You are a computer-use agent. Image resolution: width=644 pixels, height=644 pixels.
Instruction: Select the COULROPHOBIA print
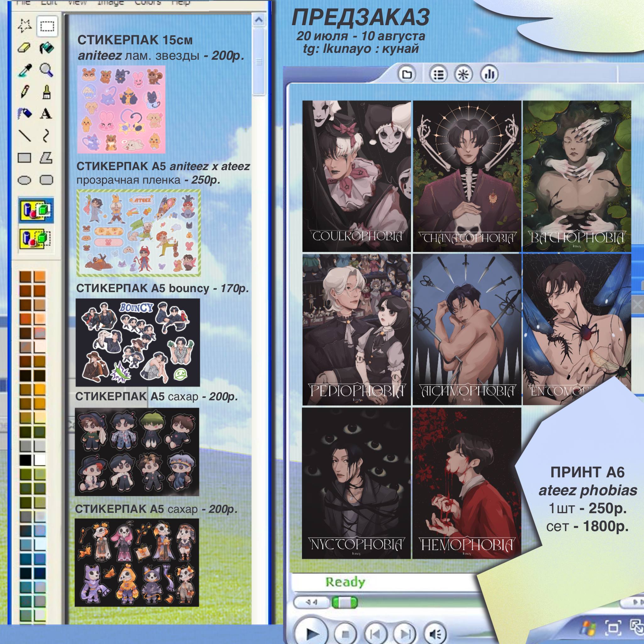coord(357,176)
